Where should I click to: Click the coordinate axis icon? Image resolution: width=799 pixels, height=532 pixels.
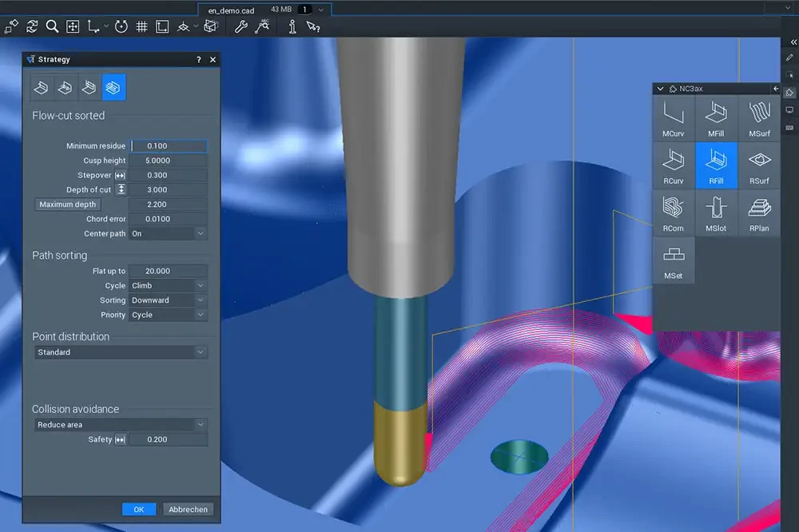point(93,26)
